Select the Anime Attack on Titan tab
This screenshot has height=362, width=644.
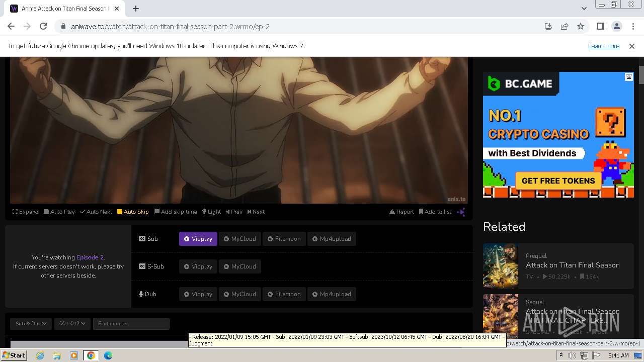(63, 9)
